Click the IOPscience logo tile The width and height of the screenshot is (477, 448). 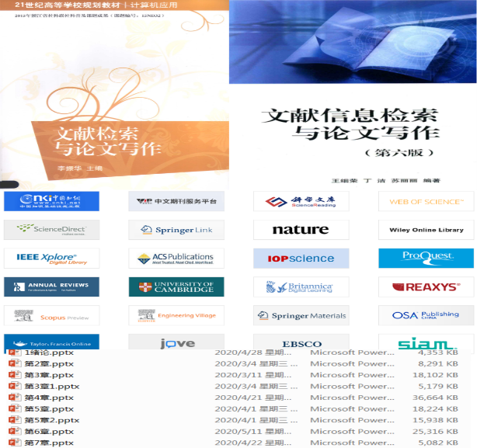tap(301, 259)
